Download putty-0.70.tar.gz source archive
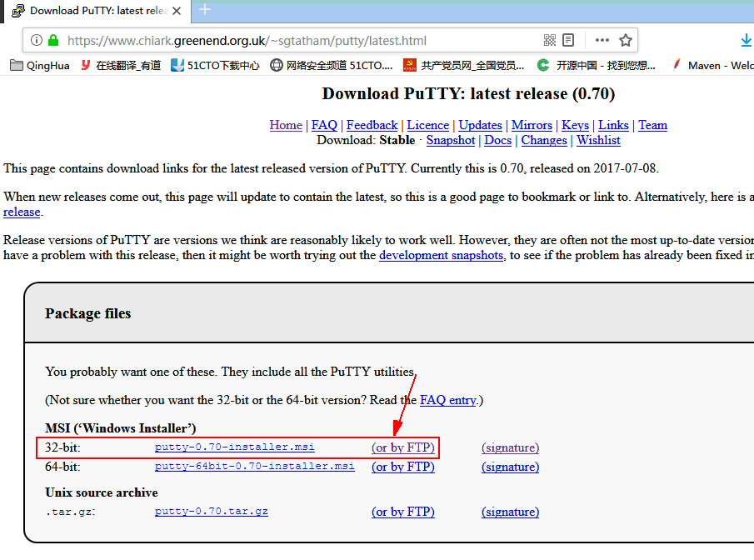This screenshot has width=754, height=560. tap(211, 512)
